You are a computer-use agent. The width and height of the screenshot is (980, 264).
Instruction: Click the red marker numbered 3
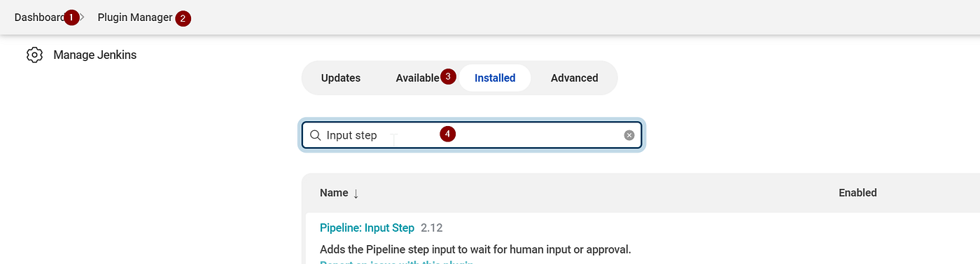(449, 76)
